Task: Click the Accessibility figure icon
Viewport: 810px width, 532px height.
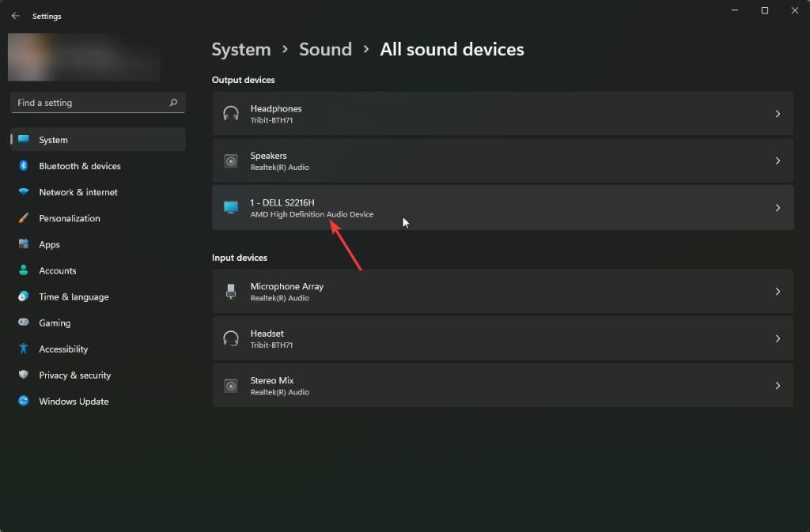Action: click(x=23, y=349)
